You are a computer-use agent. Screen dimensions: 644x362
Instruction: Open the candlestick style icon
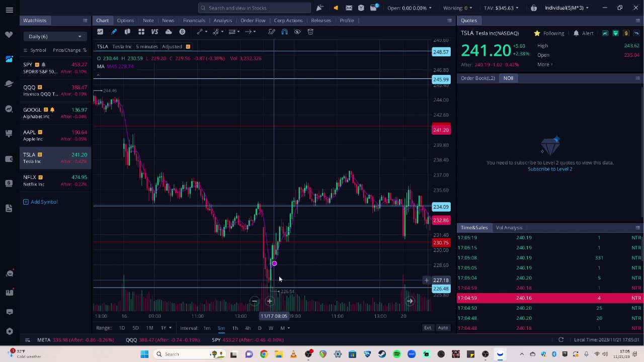pyautogui.click(x=127, y=32)
